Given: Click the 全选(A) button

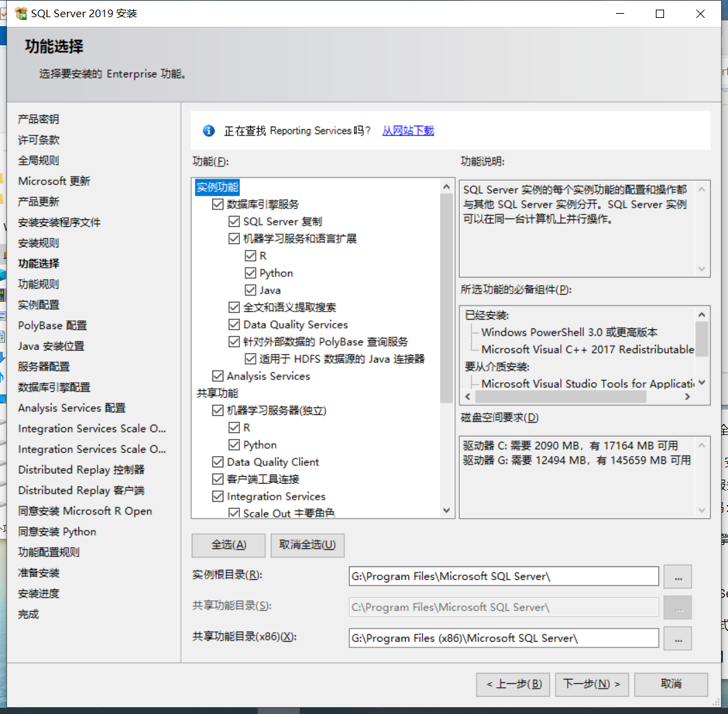Looking at the screenshot, I should click(228, 545).
